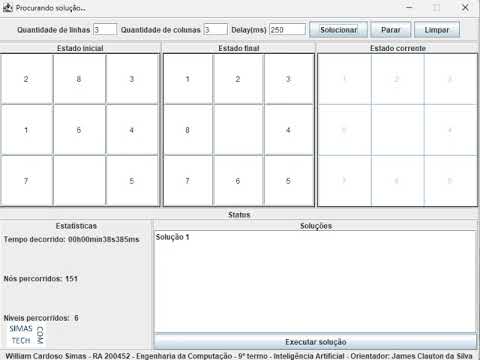Click the Níveis percorridos: 6 text
Screen dimensions: 480x360
41,318
